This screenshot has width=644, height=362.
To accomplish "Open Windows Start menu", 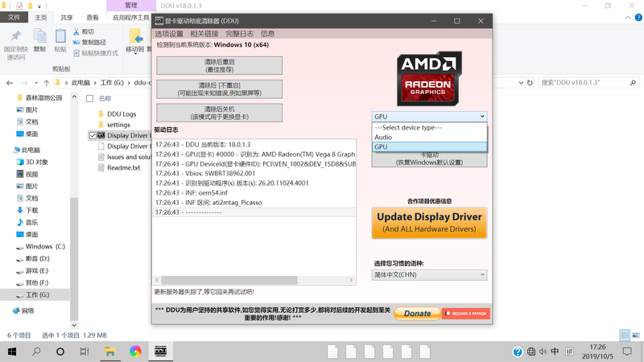I will 13,352.
